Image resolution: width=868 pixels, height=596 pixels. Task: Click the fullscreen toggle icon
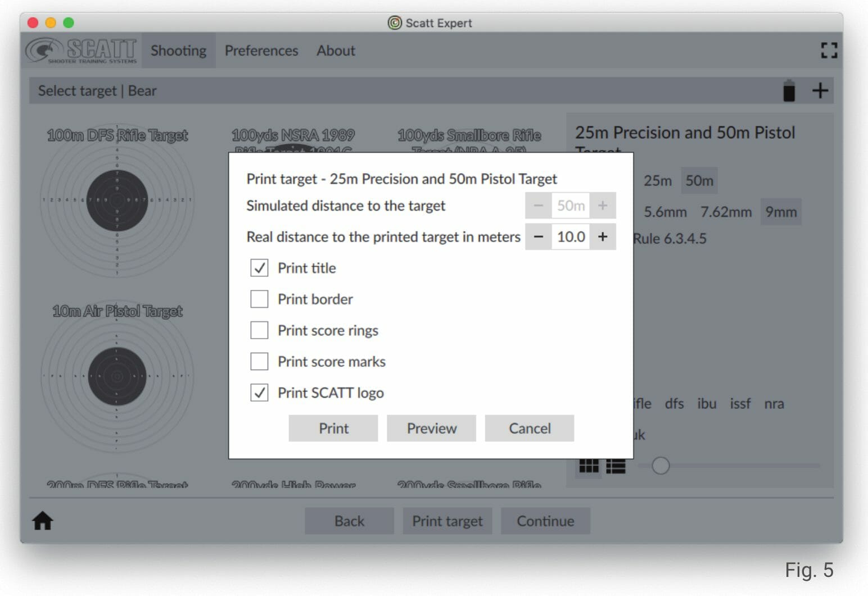829,51
